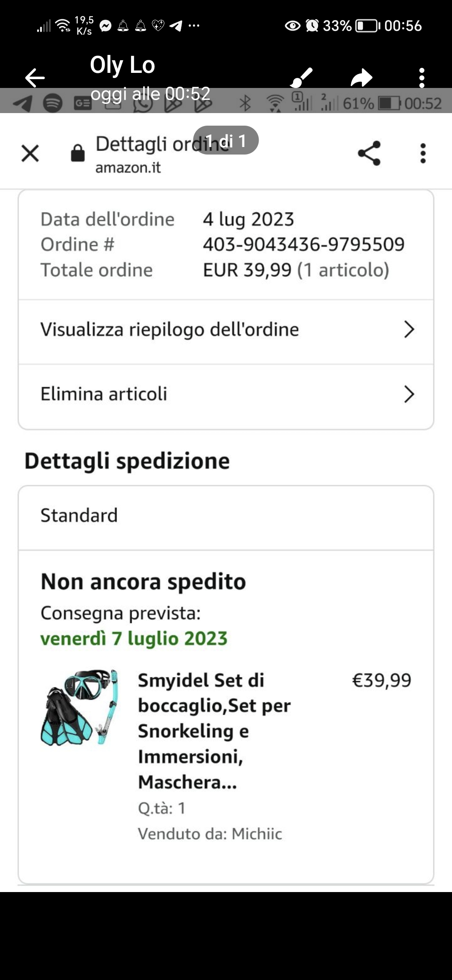Tap the padlock secure site icon
Viewport: 452px width, 980px height.
[x=77, y=153]
